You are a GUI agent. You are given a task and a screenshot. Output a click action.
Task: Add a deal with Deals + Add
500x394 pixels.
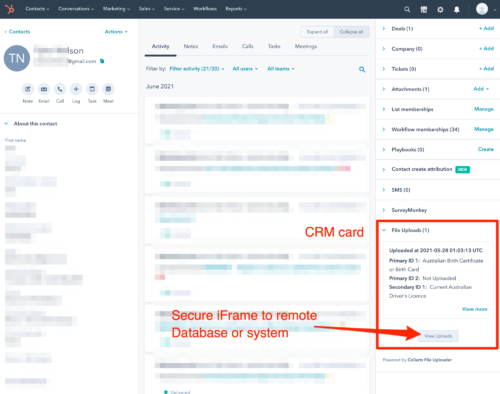486,28
